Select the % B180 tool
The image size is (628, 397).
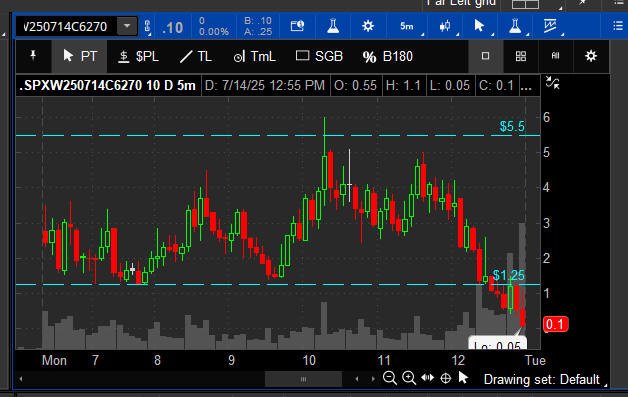[387, 56]
